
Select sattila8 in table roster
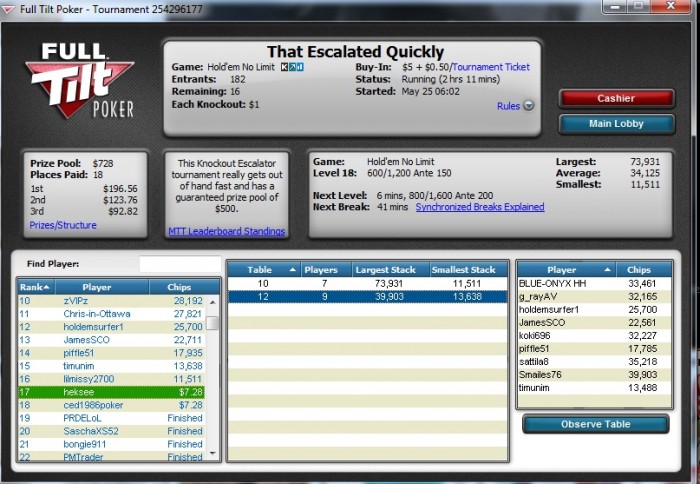click(x=594, y=362)
